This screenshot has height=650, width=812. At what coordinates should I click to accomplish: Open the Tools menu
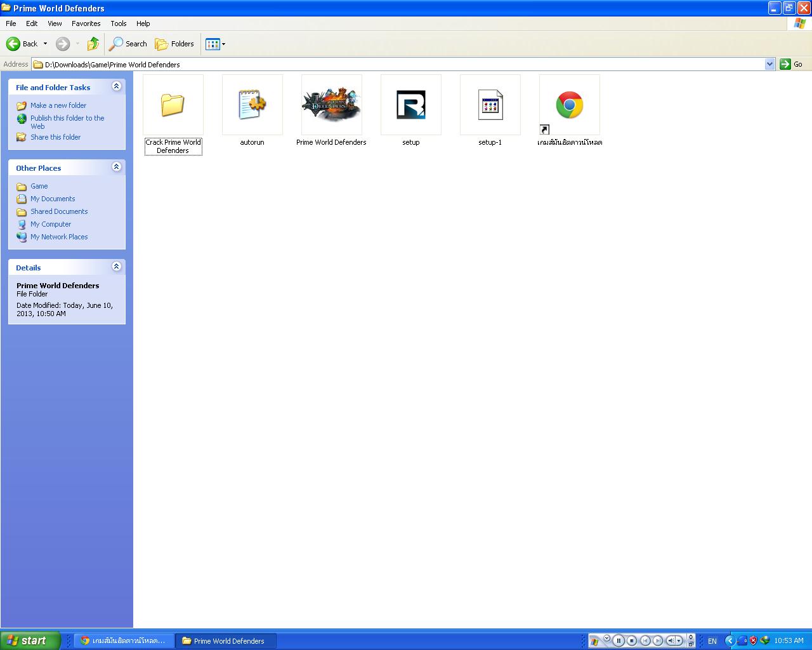coord(119,23)
